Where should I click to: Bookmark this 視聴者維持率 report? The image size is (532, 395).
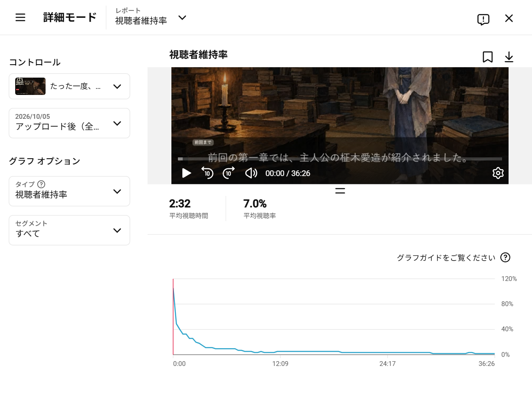[x=488, y=57]
